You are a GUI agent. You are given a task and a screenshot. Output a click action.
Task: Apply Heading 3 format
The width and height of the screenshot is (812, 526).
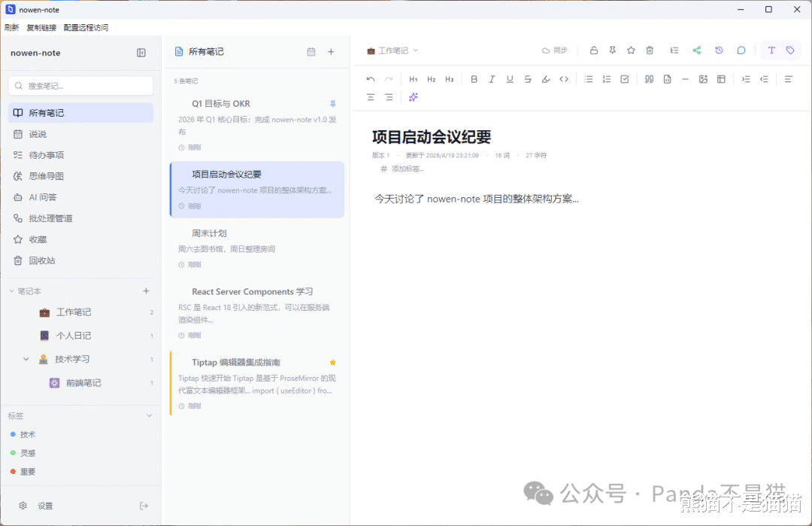pyautogui.click(x=450, y=79)
